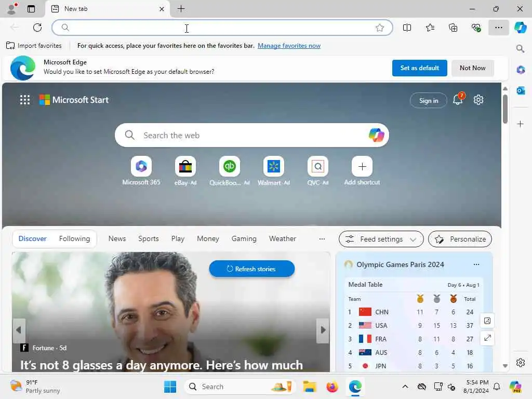Open the Microsoft Start app launcher grid

pos(25,100)
